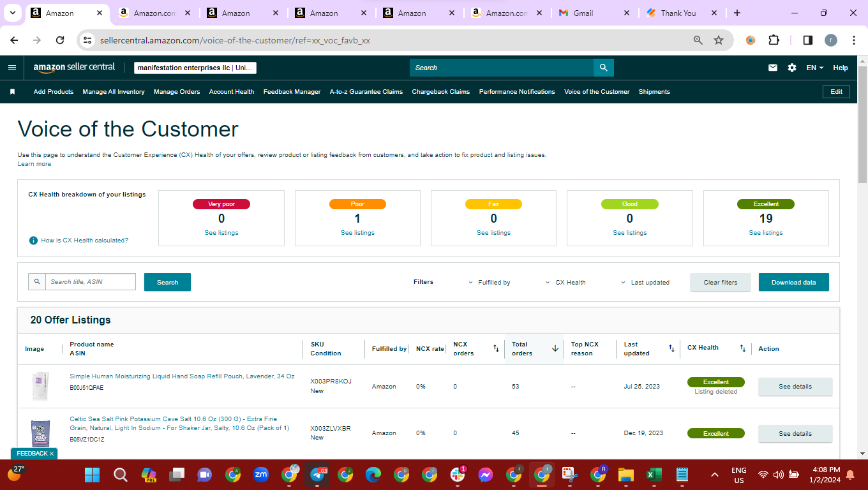Screen dimensions: 868x490
Task: View site information icon in address bar
Action: 87,40
